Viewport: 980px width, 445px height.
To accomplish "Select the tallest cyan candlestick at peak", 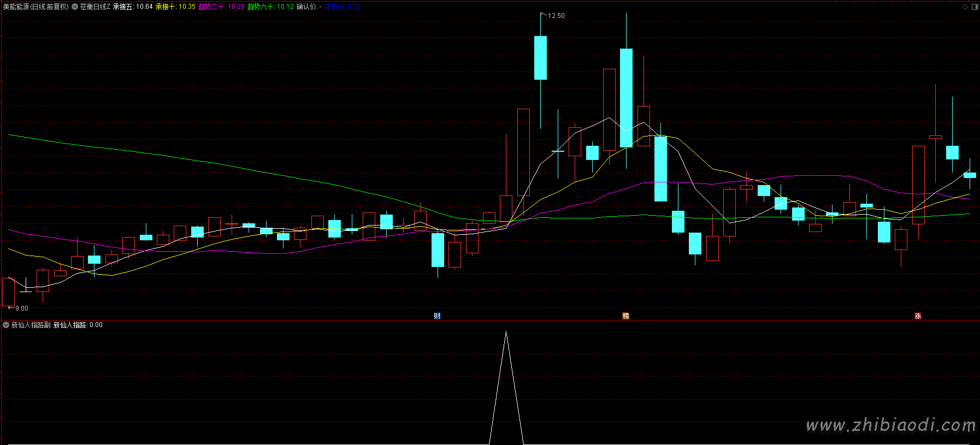I will tap(626, 98).
